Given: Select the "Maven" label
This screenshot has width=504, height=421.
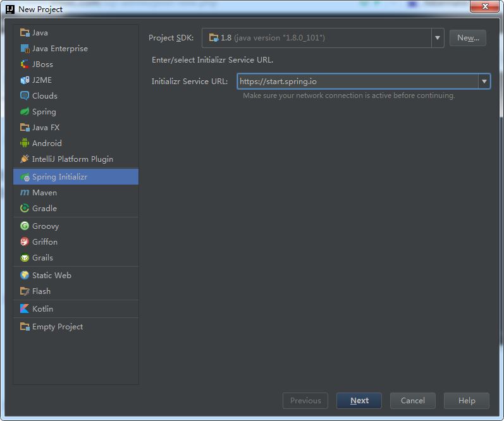Looking at the screenshot, I should click(x=44, y=193).
